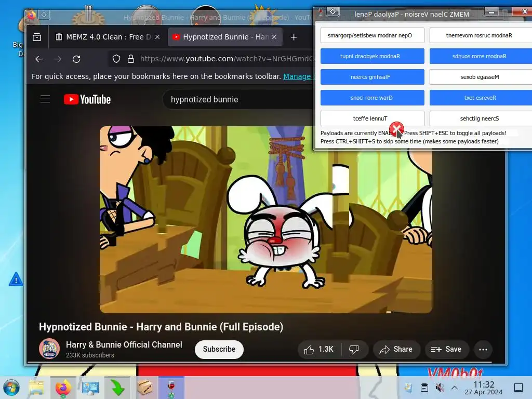
Task: Click the browser back arrow
Action: pyautogui.click(x=39, y=59)
